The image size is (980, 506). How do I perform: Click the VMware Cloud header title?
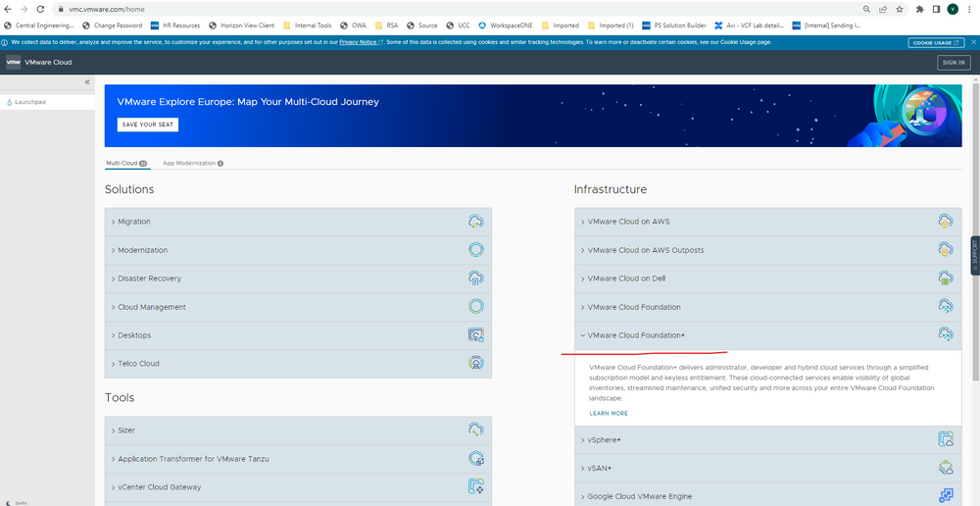coord(48,63)
